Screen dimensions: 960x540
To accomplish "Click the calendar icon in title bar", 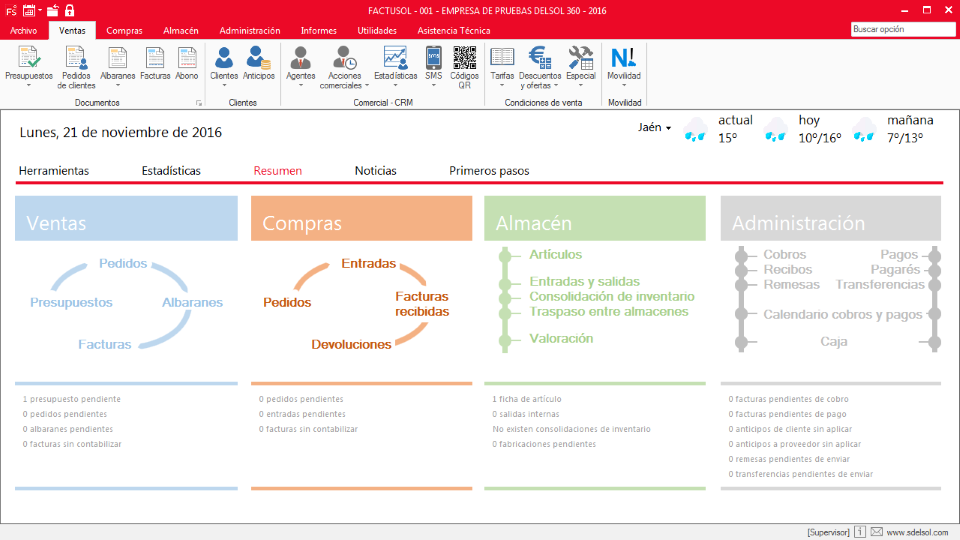I will (29, 10).
